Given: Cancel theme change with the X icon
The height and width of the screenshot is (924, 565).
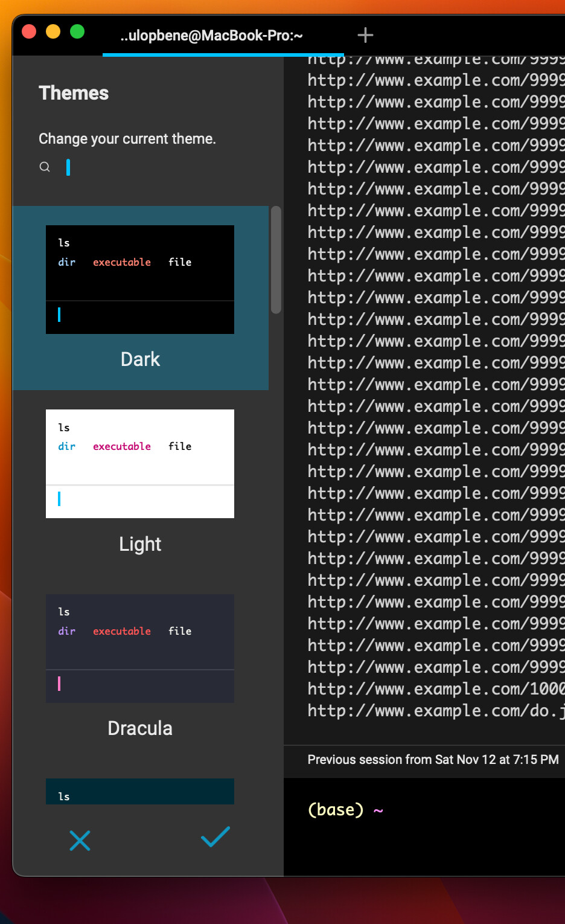Looking at the screenshot, I should tap(80, 840).
